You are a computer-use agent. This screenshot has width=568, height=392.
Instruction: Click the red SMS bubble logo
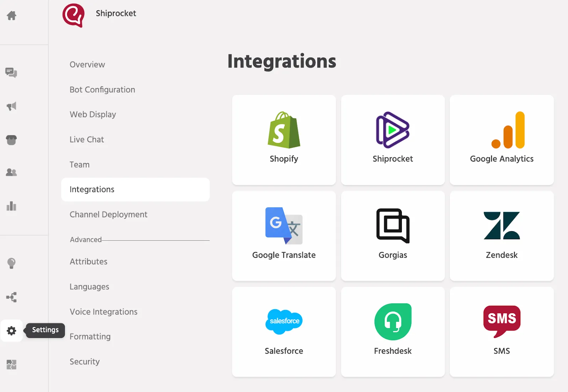502,322
